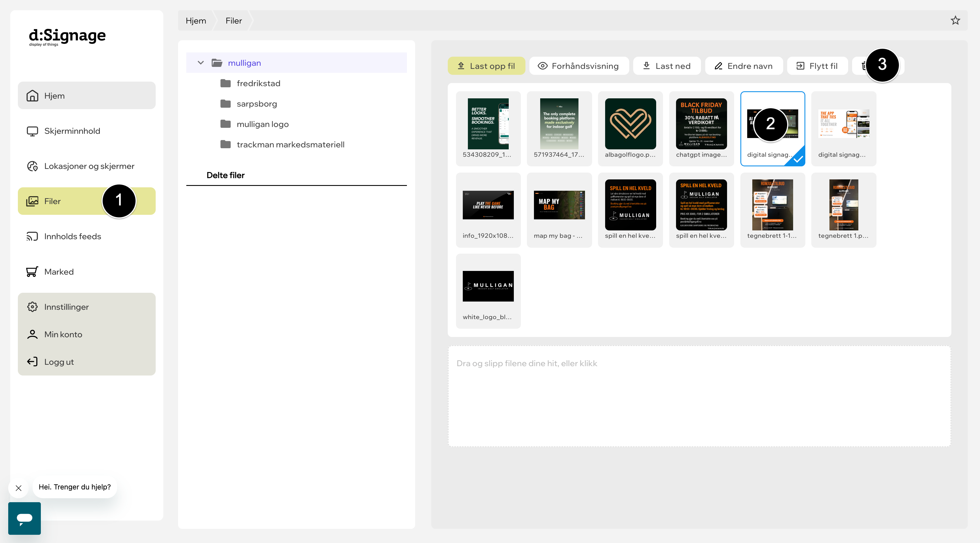Click the Flytt fil button
Viewport: 980px width, 543px height.
(x=817, y=66)
